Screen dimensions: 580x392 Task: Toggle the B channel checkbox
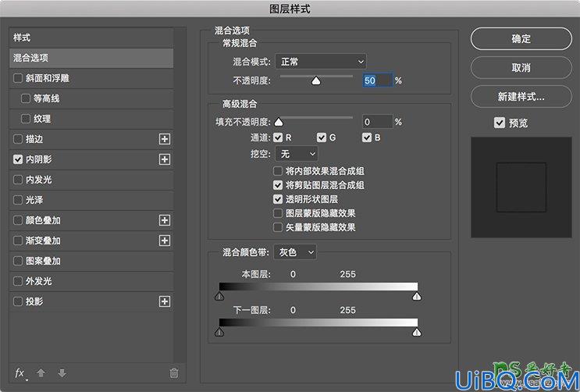(367, 137)
